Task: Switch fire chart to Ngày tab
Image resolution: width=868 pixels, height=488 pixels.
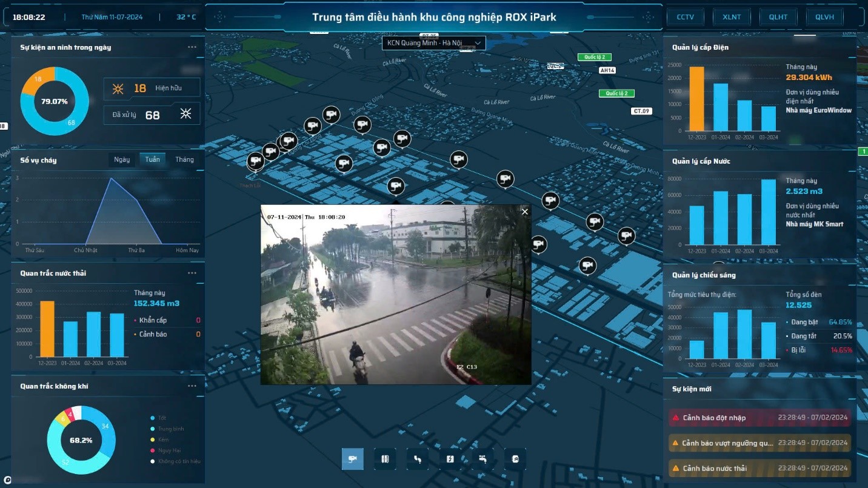Action: (122, 159)
